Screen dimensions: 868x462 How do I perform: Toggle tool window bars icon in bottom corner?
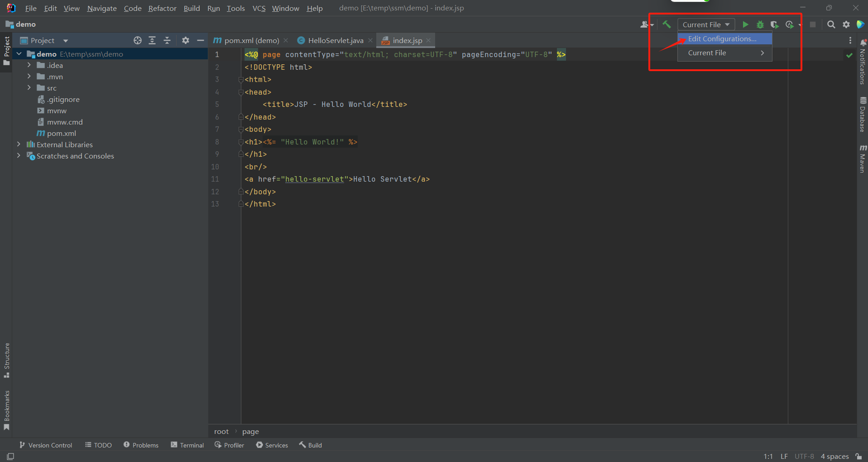[x=10, y=456]
